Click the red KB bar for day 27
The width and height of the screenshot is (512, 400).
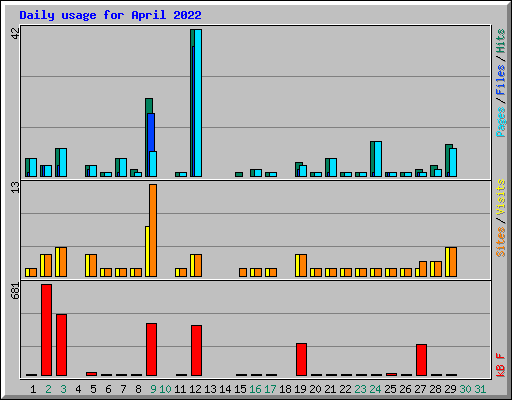coord(421,360)
